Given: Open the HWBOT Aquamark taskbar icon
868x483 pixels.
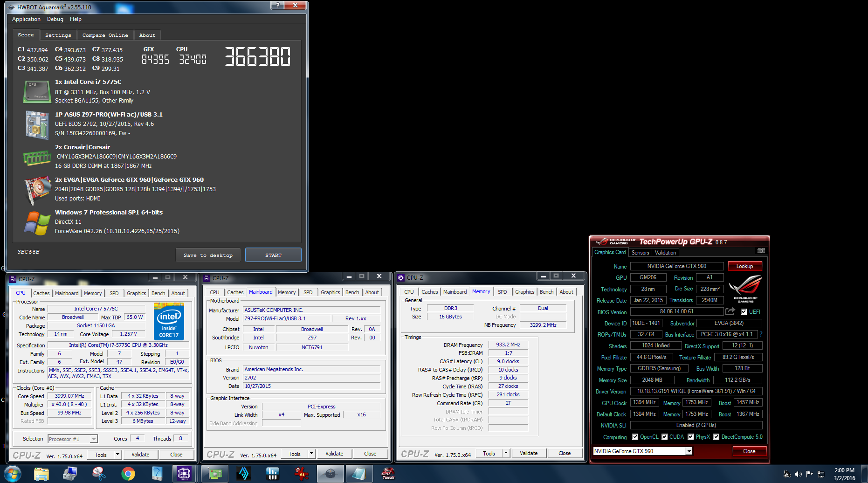Looking at the screenshot, I should click(330, 474).
